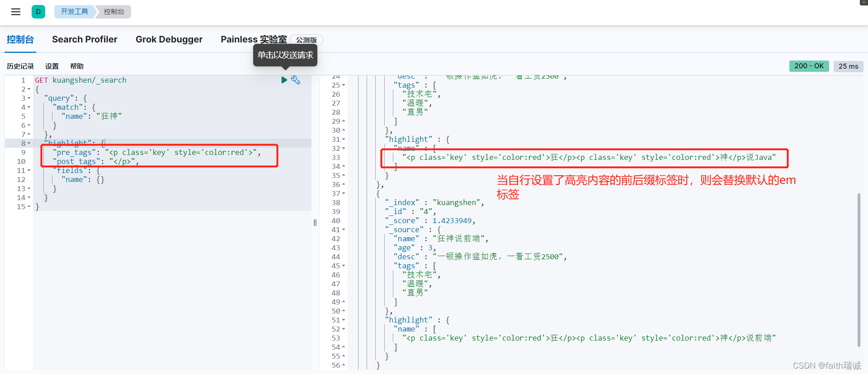
Task: Click the highlighted 说前端 result line 53
Action: pyautogui.click(x=589, y=338)
